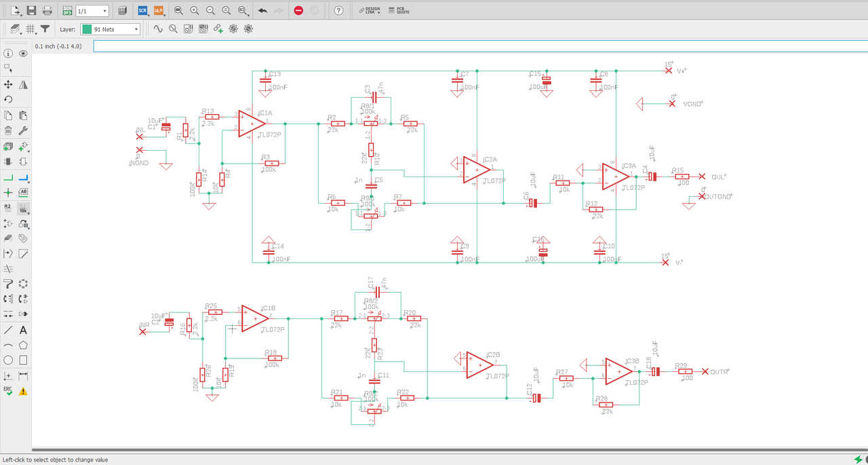The width and height of the screenshot is (868, 465).
Task: Select the Paste tool
Action: 23,115
